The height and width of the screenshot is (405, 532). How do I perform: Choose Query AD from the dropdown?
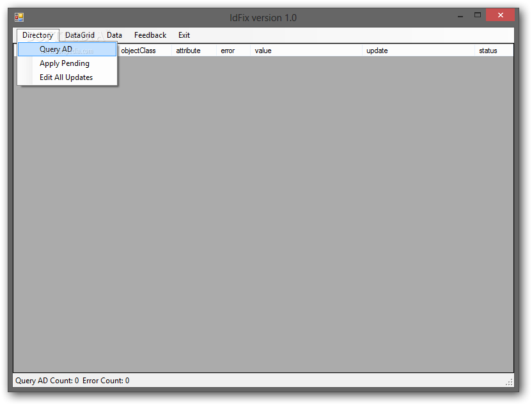click(67, 49)
